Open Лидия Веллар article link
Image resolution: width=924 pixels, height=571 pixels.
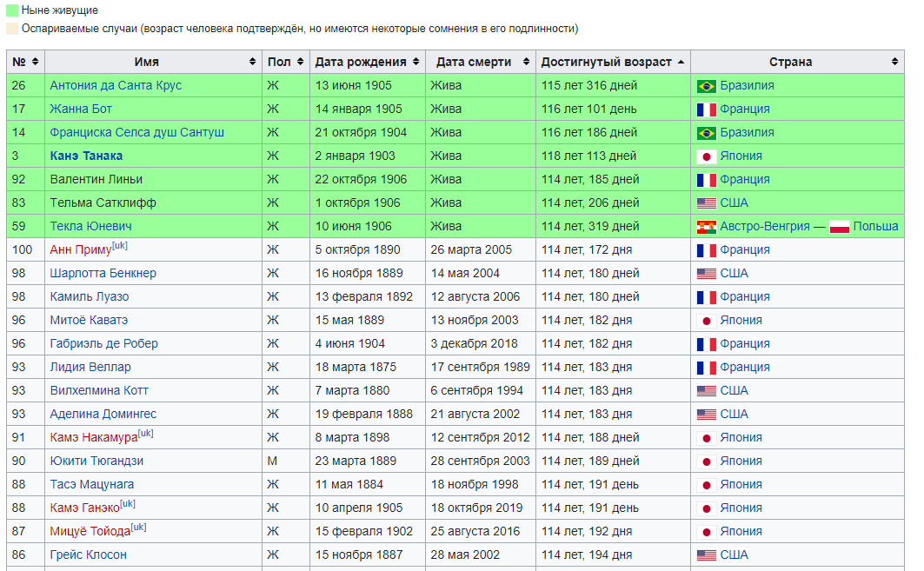[x=90, y=367]
